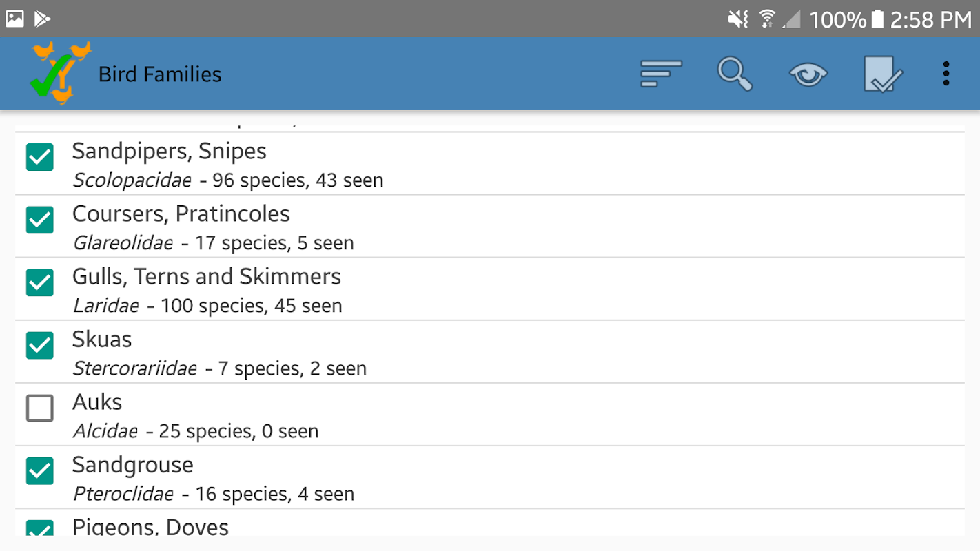The width and height of the screenshot is (980, 551).
Task: Tap the Bird Families app logo
Action: pos(60,72)
